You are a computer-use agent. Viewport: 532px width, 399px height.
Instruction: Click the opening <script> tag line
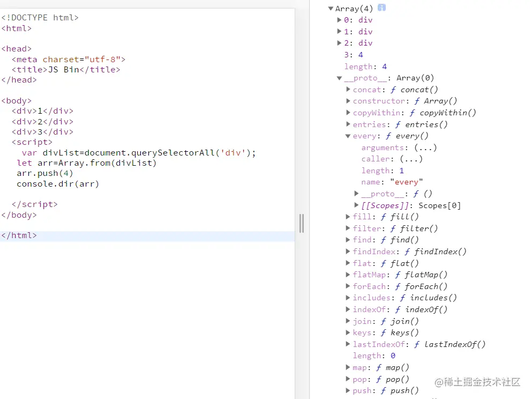tap(32, 142)
